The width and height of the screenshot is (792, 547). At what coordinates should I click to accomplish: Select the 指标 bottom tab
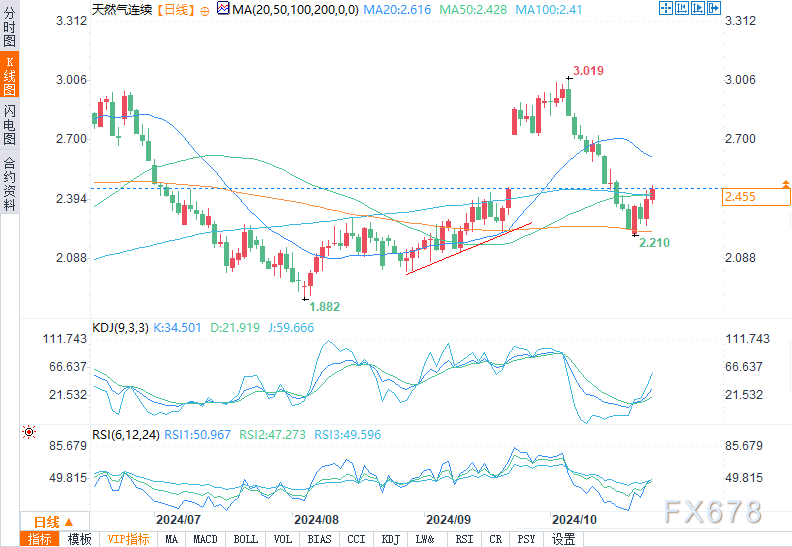tap(40, 539)
